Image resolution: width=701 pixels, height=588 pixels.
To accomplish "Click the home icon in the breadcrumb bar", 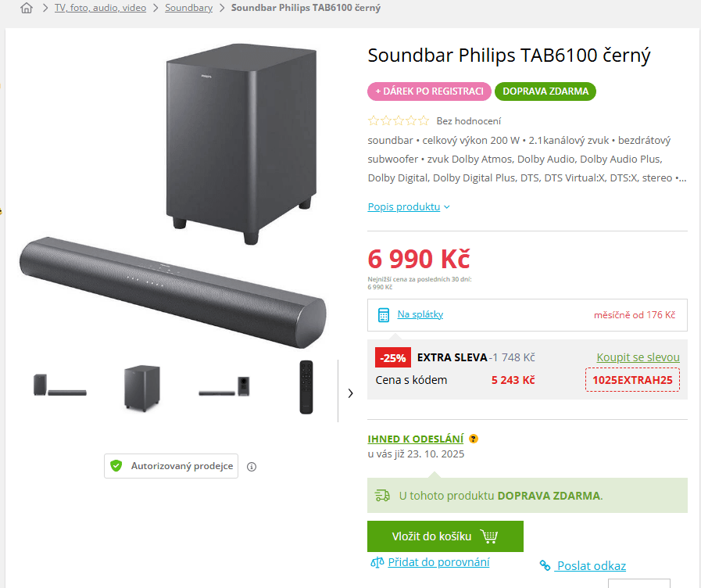I will click(x=27, y=9).
